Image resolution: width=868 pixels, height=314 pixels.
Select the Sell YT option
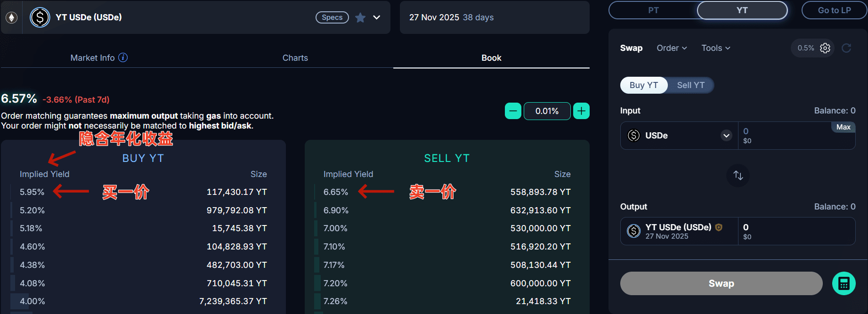[x=690, y=85]
